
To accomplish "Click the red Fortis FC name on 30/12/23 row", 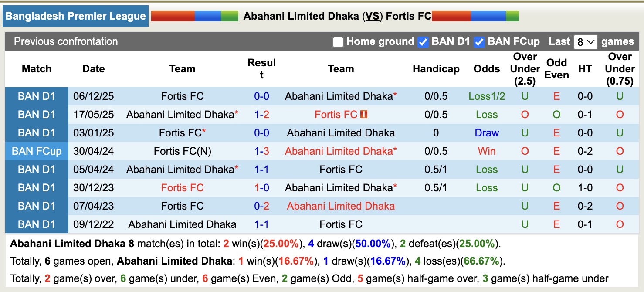I will (x=182, y=187).
